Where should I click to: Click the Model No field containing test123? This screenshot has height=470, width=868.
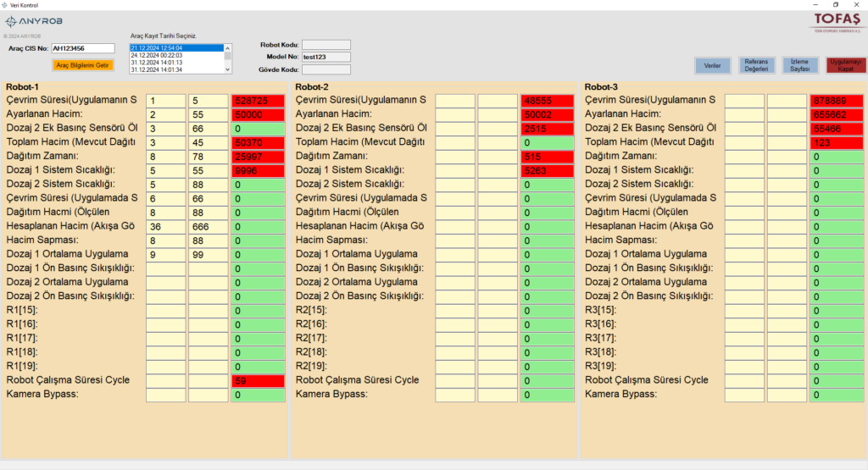(x=325, y=57)
